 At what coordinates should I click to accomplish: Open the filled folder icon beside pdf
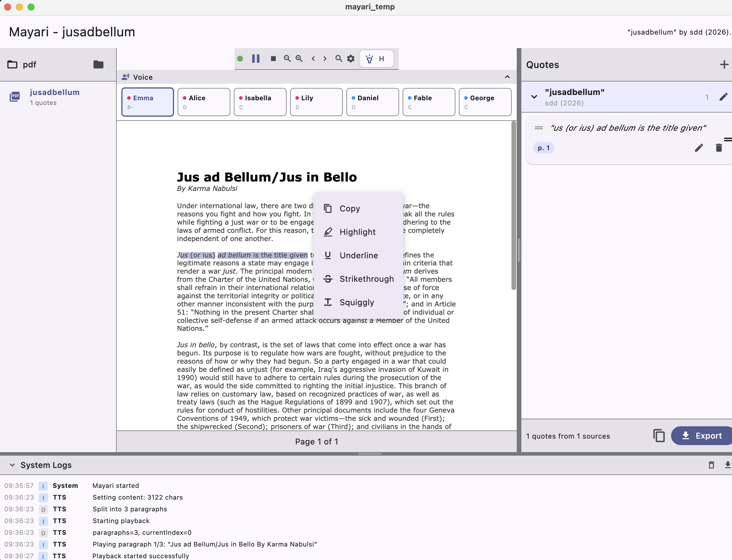tap(98, 64)
